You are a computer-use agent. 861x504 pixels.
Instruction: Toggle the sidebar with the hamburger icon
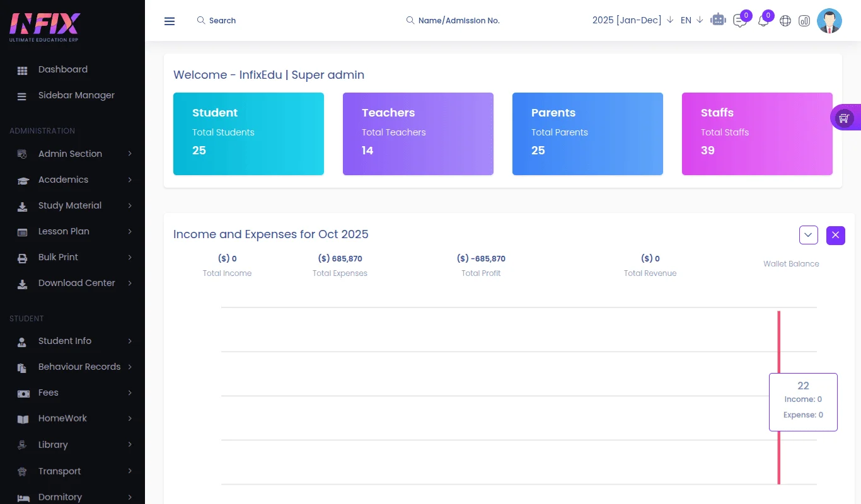click(169, 21)
